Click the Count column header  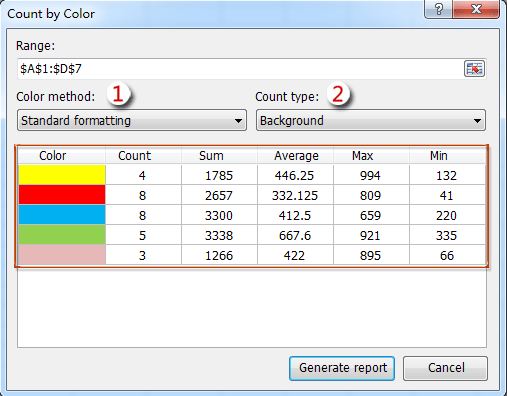point(143,156)
